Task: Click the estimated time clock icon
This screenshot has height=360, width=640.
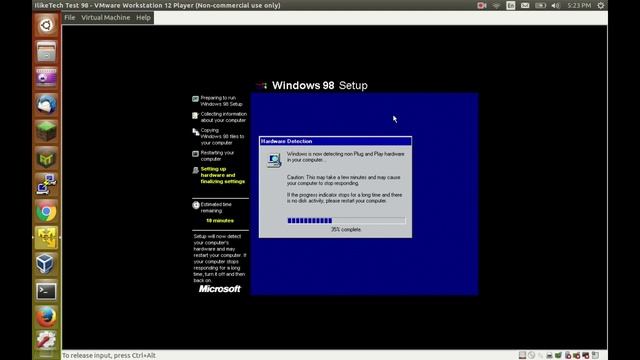Action: pos(196,205)
